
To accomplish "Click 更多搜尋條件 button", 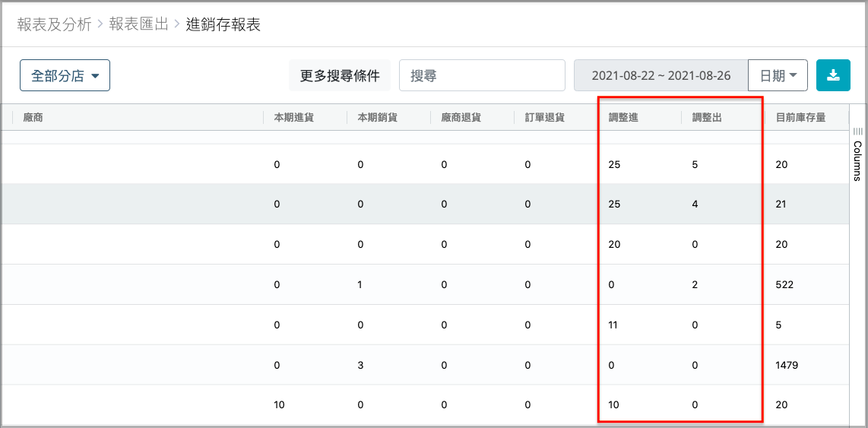I will tap(340, 75).
